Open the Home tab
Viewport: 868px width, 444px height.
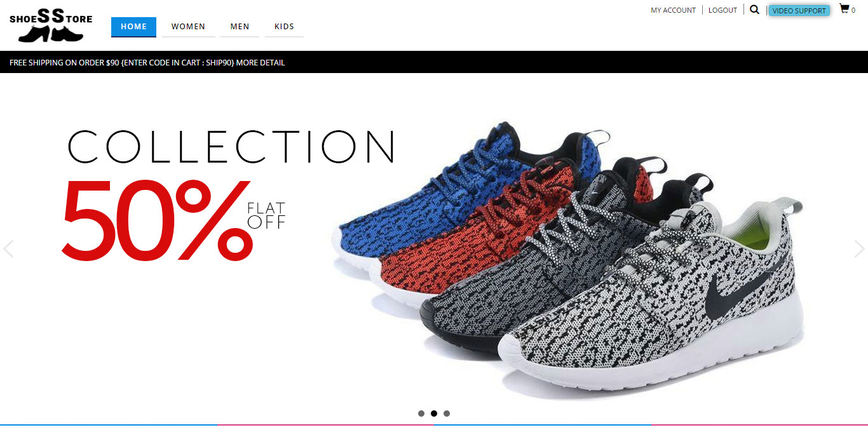pyautogui.click(x=133, y=27)
